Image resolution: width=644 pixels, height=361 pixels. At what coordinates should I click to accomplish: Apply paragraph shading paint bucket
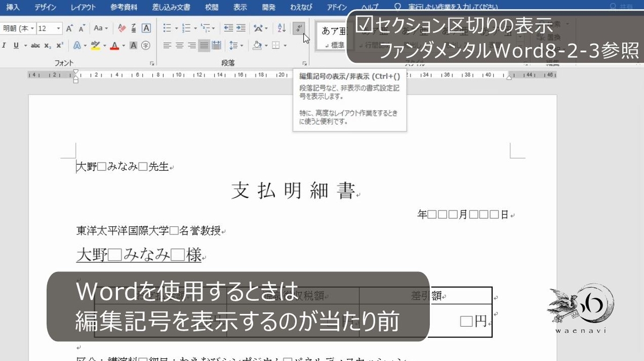coord(257,46)
